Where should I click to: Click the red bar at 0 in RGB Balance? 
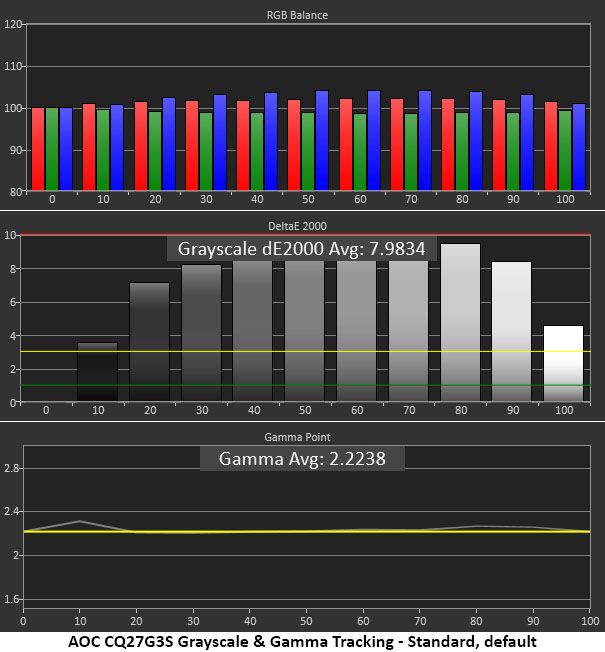tap(38, 149)
